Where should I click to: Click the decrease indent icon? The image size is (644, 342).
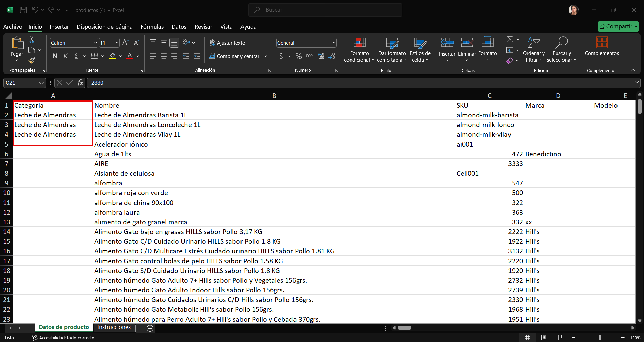point(186,56)
